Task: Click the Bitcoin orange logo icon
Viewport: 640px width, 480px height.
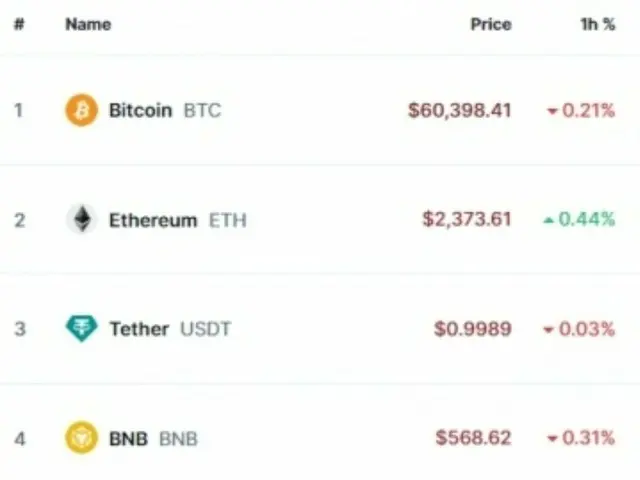Action: (82, 110)
